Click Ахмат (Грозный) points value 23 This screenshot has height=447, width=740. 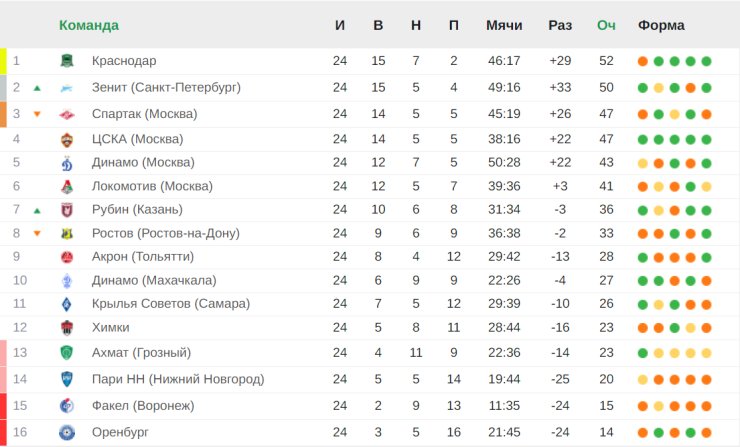606,352
